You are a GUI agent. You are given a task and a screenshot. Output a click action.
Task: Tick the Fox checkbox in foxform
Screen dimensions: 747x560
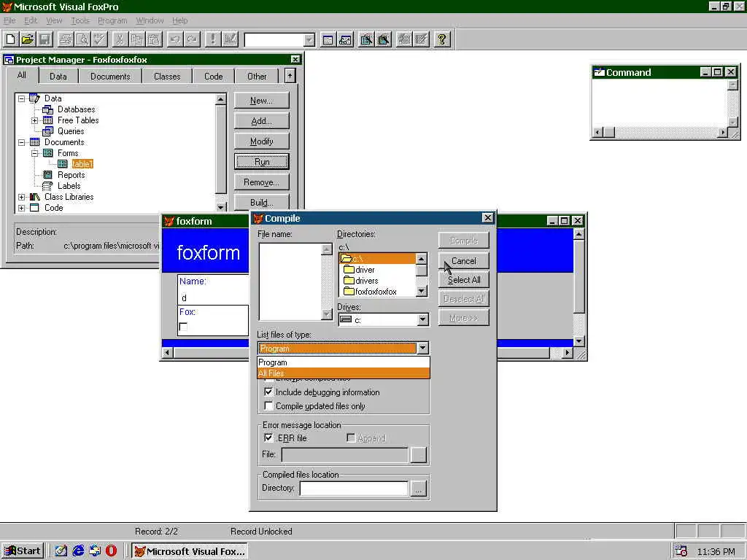(183, 327)
